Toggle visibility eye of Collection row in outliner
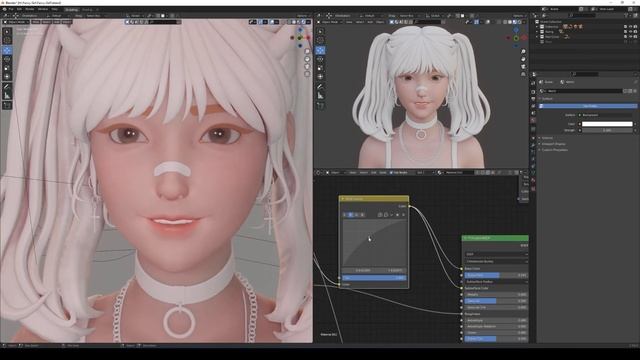This screenshot has height=360, width=640. [x=630, y=27]
